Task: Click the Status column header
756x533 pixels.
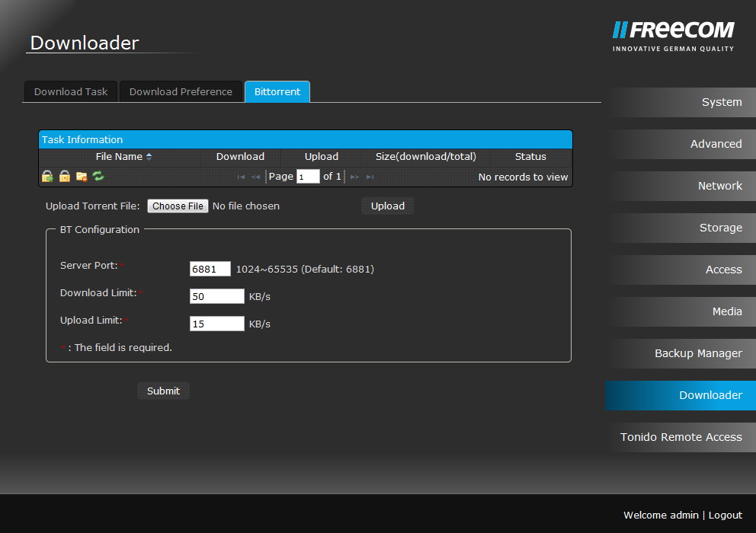Action: [530, 157]
